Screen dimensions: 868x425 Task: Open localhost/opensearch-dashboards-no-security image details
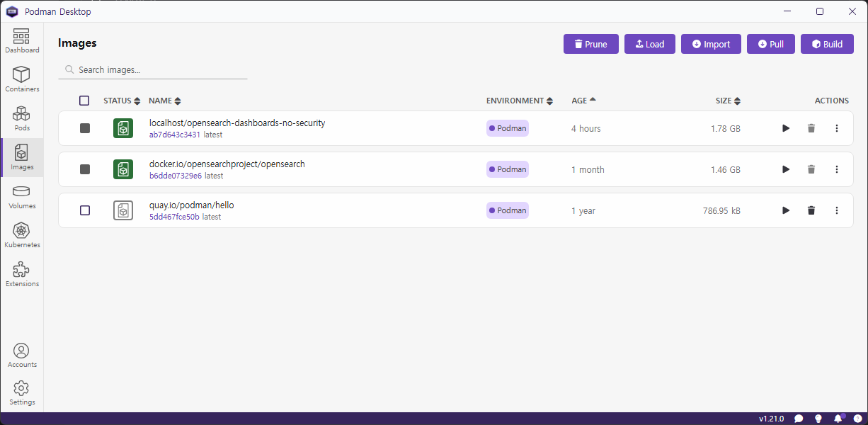point(237,123)
